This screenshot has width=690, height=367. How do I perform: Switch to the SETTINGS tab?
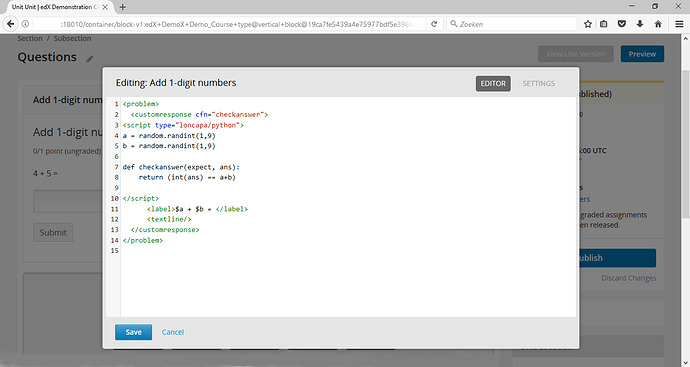[539, 84]
